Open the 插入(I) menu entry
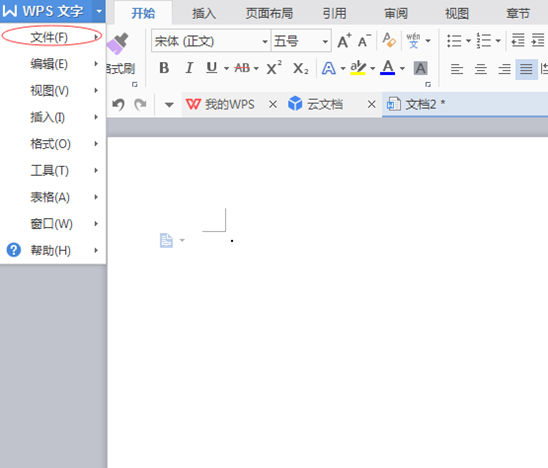The image size is (548, 468). (x=53, y=117)
